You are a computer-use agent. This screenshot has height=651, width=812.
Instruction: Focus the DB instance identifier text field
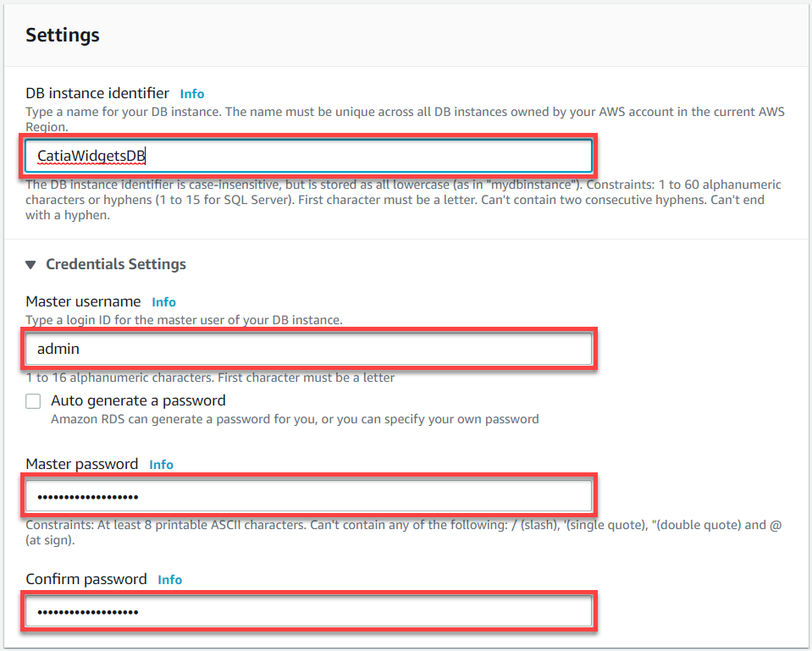point(309,156)
